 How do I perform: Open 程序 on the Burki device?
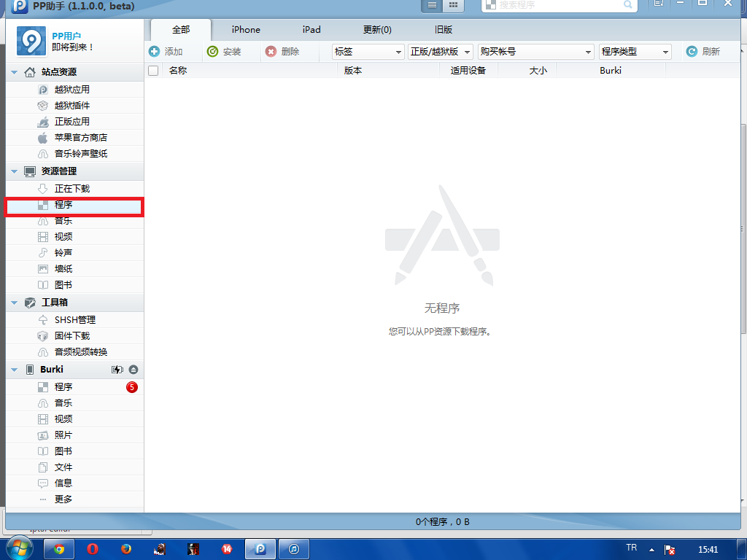[x=74, y=387]
